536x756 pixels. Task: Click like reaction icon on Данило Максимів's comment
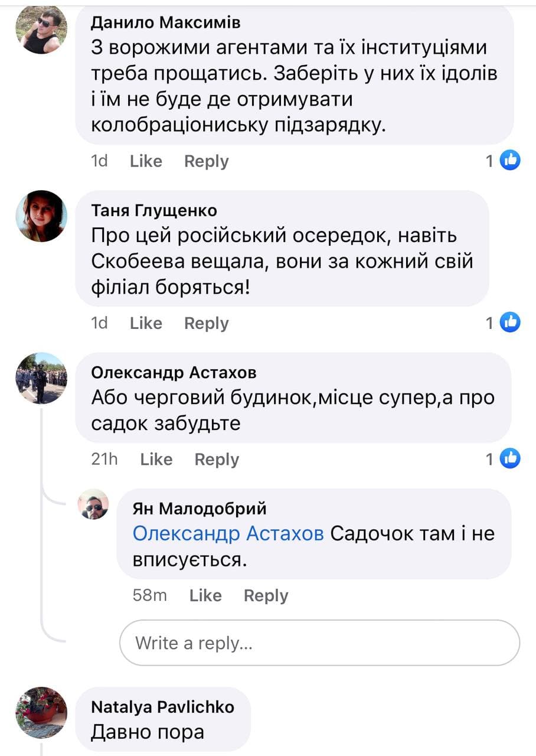(x=510, y=161)
